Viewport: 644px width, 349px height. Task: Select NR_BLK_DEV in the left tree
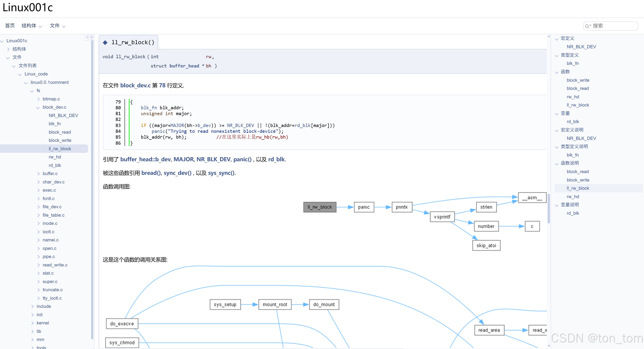(63, 115)
